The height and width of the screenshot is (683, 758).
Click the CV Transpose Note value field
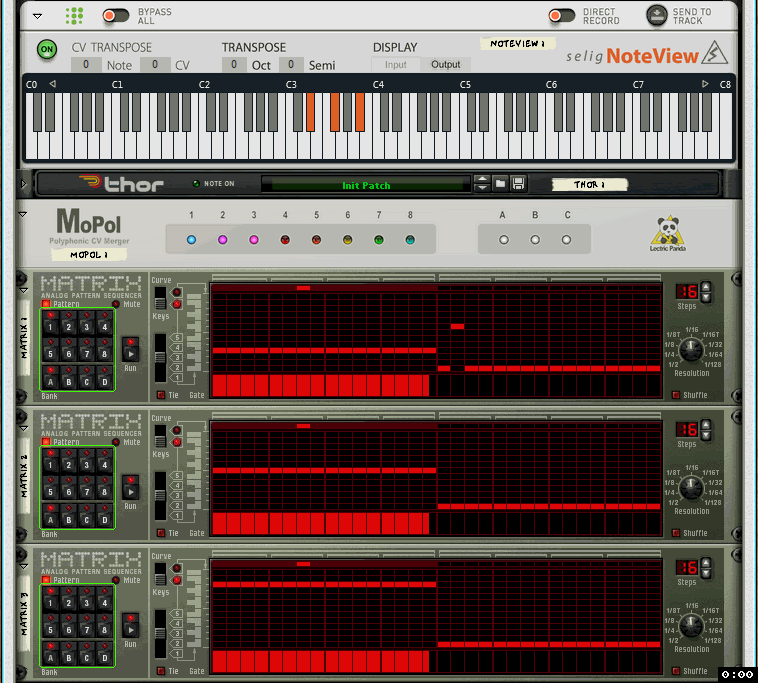coord(86,65)
